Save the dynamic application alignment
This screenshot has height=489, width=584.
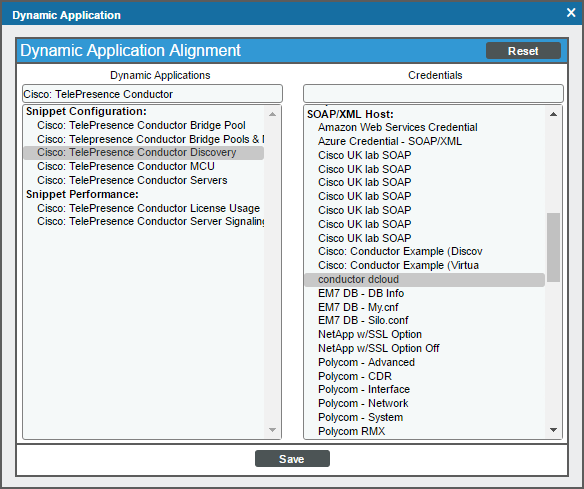pos(292,458)
